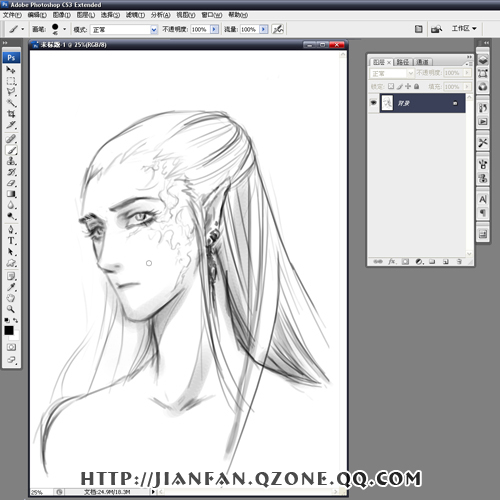This screenshot has width=500, height=500.
Task: Expand the flow slider arrow
Action: 264,29
